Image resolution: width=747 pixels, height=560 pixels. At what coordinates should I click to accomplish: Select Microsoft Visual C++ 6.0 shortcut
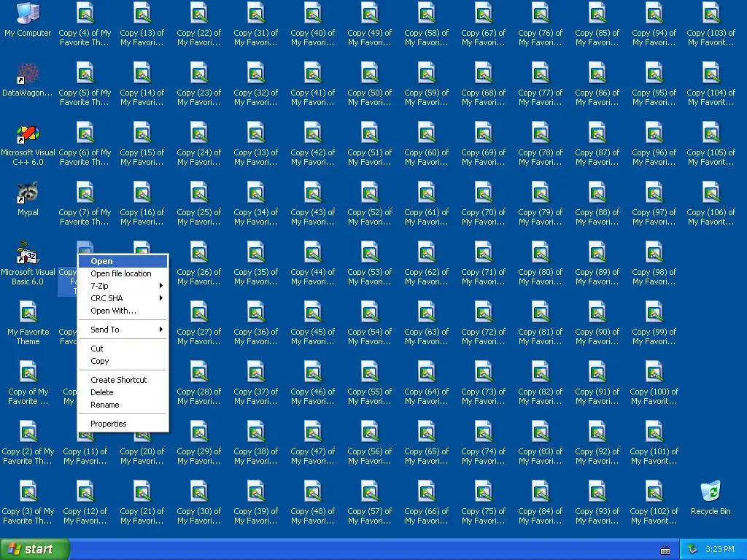(28, 133)
